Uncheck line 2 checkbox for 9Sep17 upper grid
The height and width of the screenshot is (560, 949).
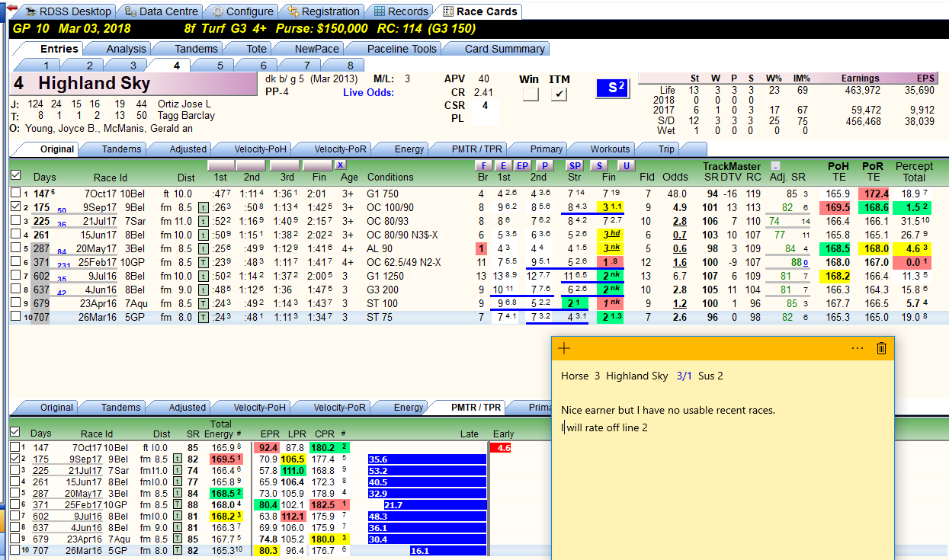(x=15, y=206)
